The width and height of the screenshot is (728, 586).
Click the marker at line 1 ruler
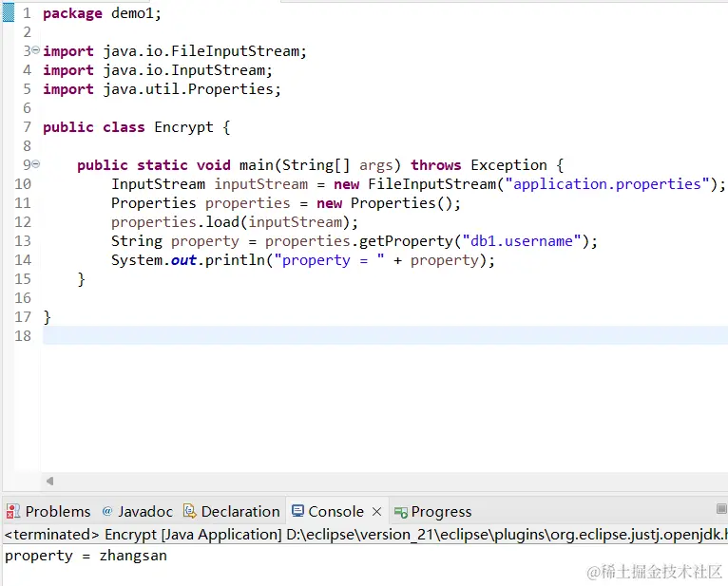(x=9, y=12)
